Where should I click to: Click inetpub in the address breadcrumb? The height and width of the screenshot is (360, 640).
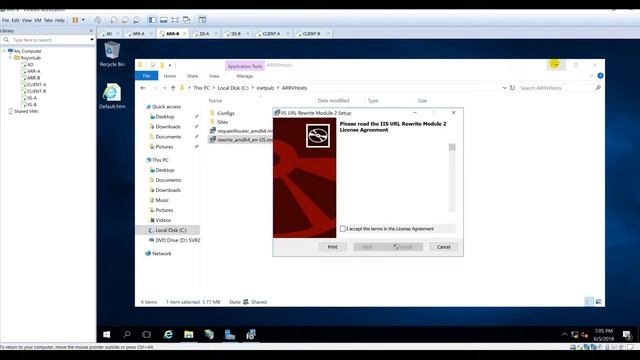(265, 88)
